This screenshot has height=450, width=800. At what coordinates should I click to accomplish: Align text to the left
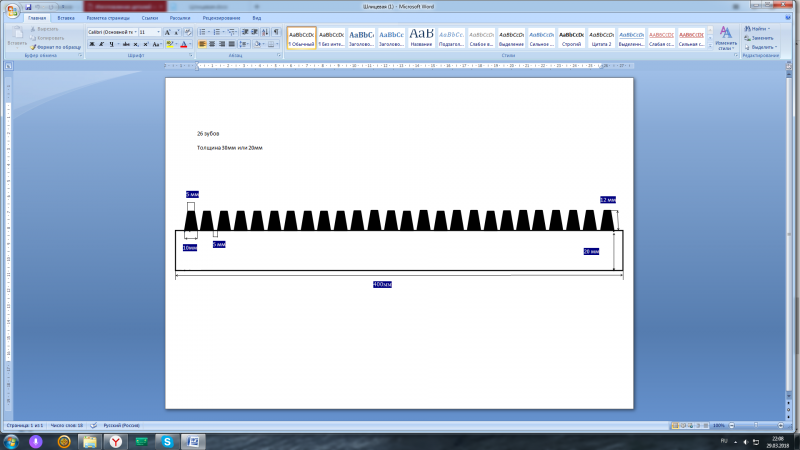[202, 44]
